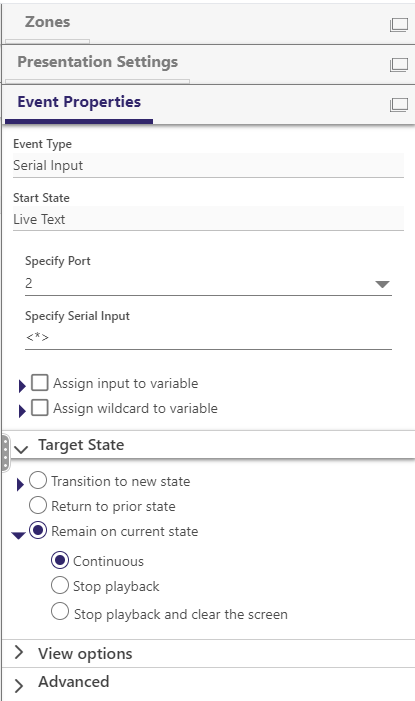
Task: Choose Stop playback and clear the screen
Action: click(x=60, y=612)
